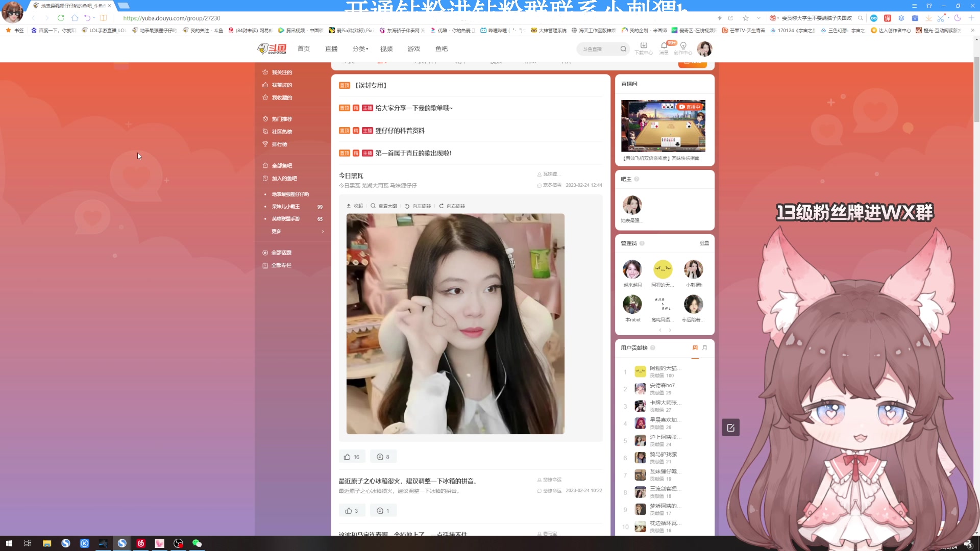Image resolution: width=980 pixels, height=551 pixels.
Task: Open moderator avatar 越来越月
Action: coord(632,269)
